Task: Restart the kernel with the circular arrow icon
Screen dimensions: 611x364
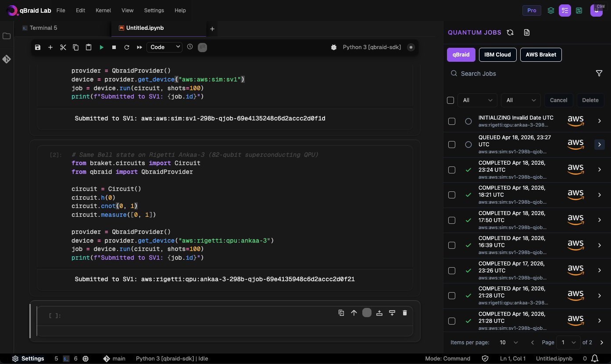Action: [x=127, y=47]
